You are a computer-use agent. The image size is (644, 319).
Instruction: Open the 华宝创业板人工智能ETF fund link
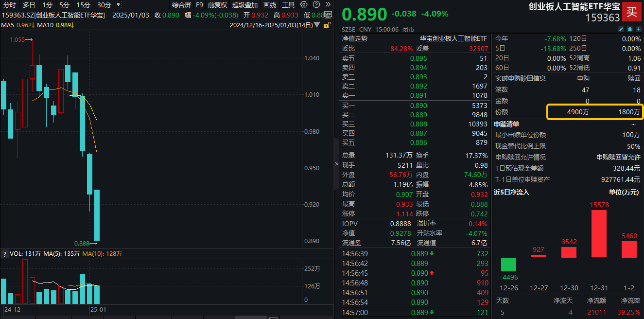[x=453, y=37]
